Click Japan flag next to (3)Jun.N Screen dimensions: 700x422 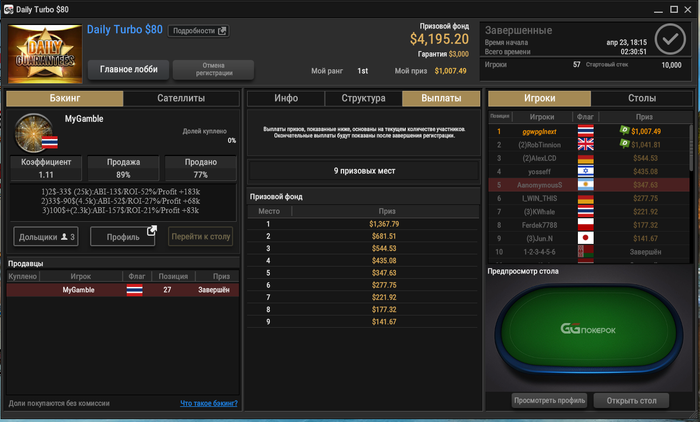[x=585, y=238]
